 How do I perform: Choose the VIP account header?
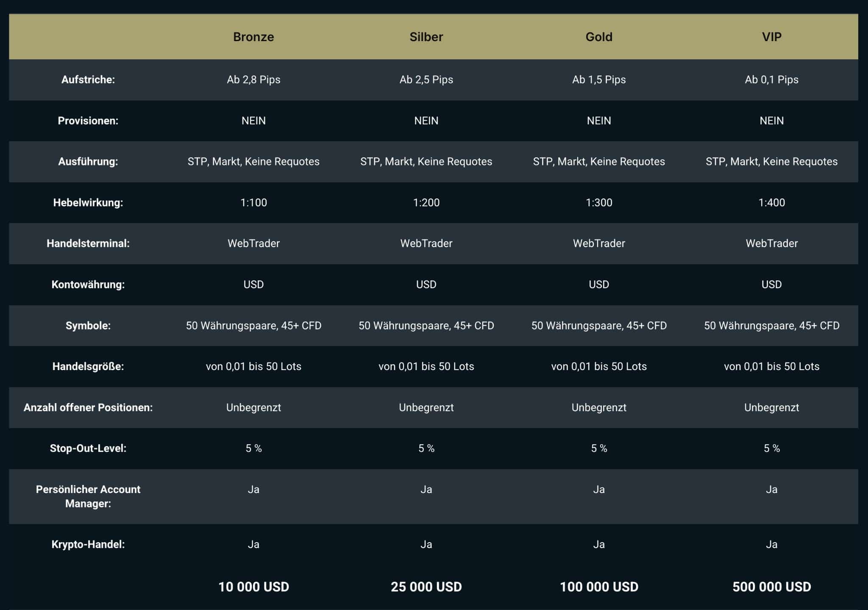pos(771,37)
